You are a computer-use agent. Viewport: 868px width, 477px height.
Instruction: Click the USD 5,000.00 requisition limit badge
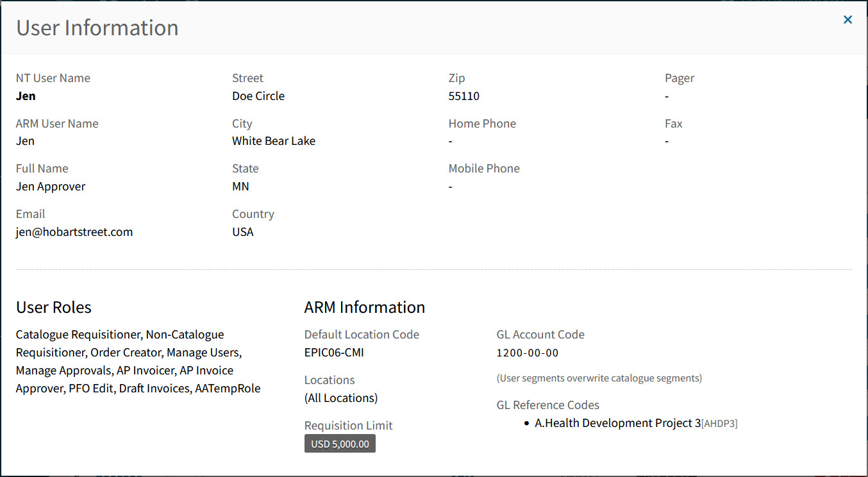(x=340, y=444)
